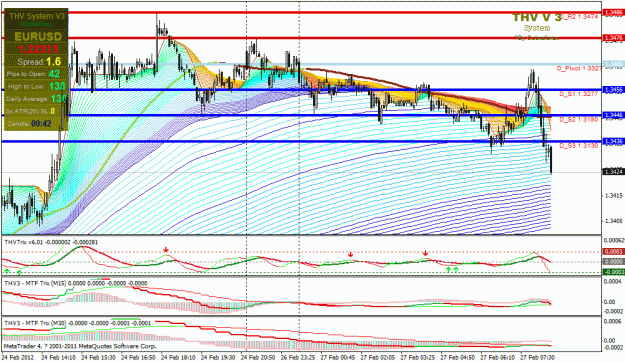Screen dimensions: 625x362
Task: Select the Daily Average 130 row
Action: click(36, 98)
